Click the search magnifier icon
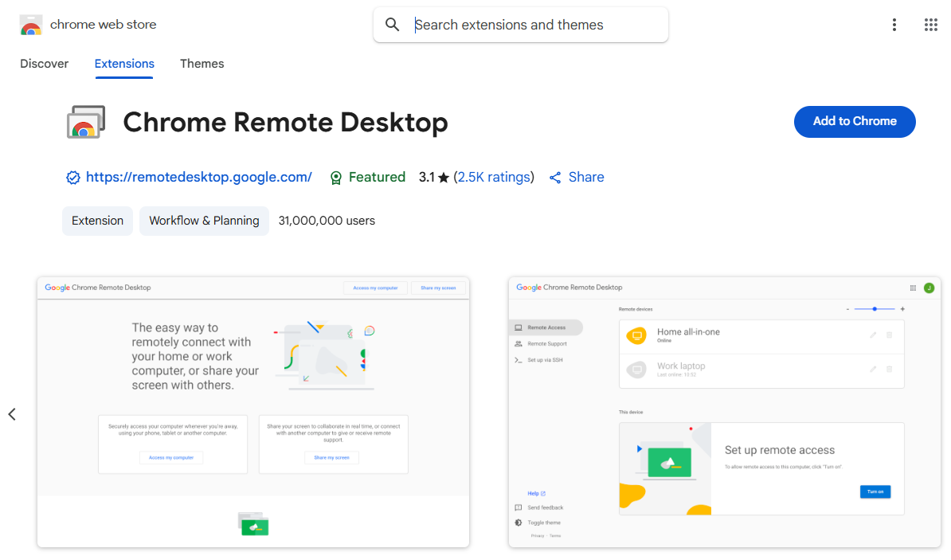Viewport: 951px width, 560px height. click(x=392, y=25)
